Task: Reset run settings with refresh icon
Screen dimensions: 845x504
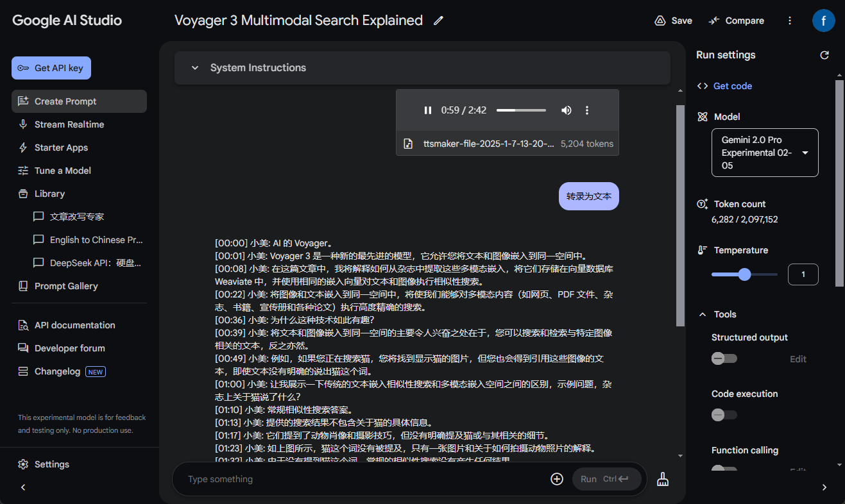Action: click(824, 55)
